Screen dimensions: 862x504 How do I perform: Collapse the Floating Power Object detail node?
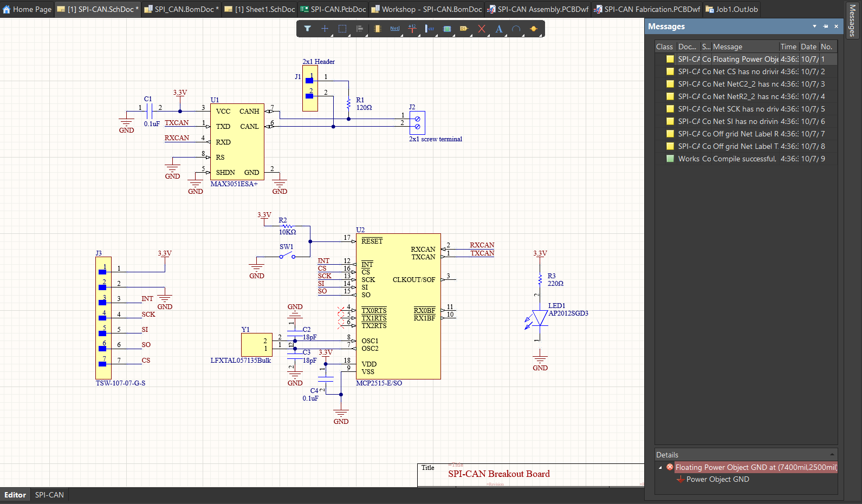660,468
